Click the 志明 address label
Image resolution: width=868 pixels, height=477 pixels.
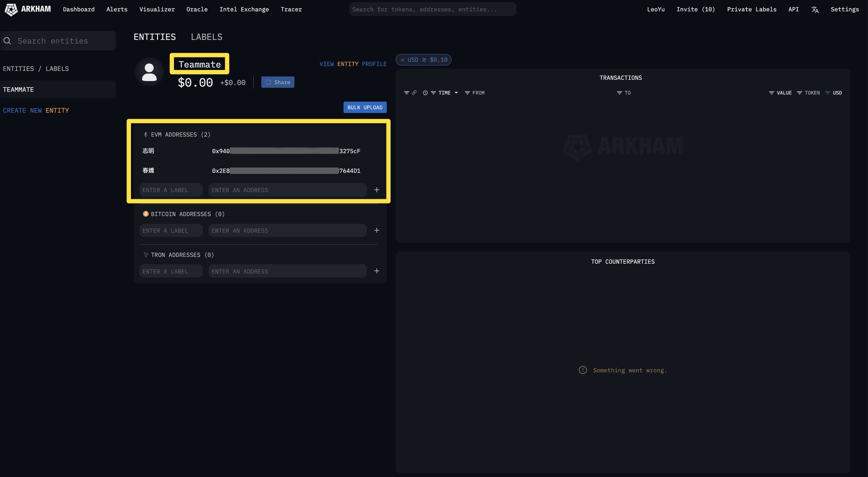point(148,151)
